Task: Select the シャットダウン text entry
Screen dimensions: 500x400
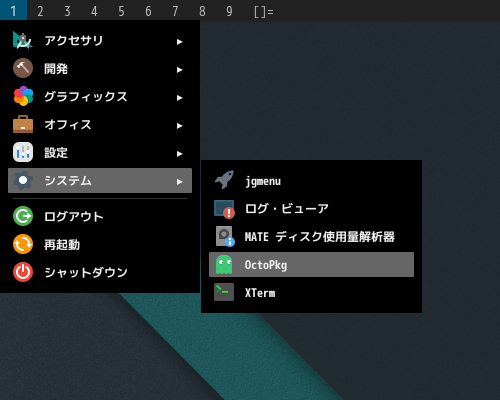Action: [86, 272]
